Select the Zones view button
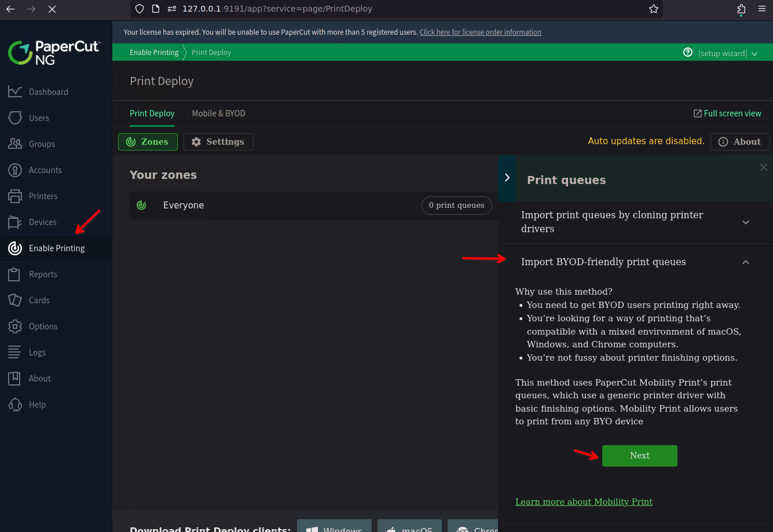773x532 pixels. click(148, 142)
